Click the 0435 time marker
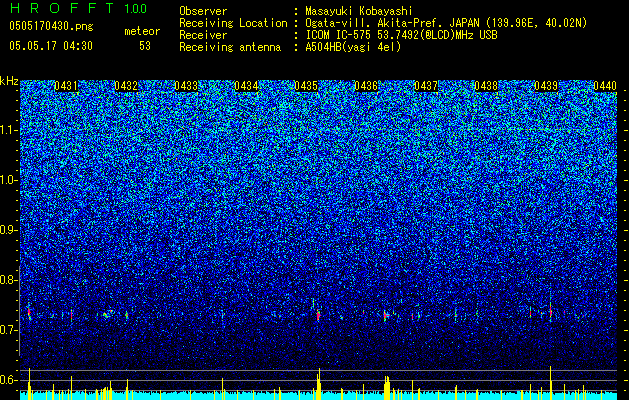 click(306, 86)
